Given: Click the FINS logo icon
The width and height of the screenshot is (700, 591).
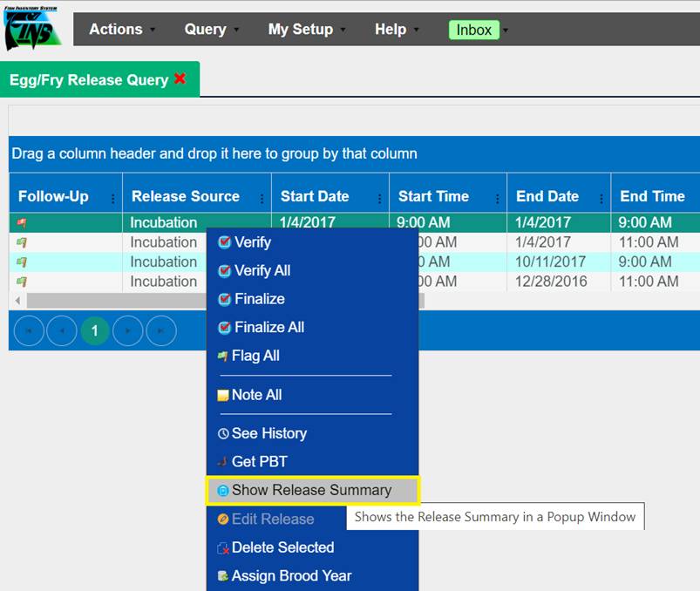Looking at the screenshot, I should coord(33,29).
